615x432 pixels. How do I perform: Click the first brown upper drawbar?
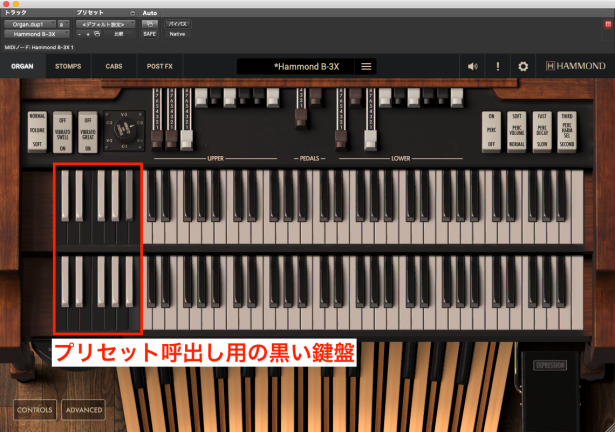(x=157, y=140)
